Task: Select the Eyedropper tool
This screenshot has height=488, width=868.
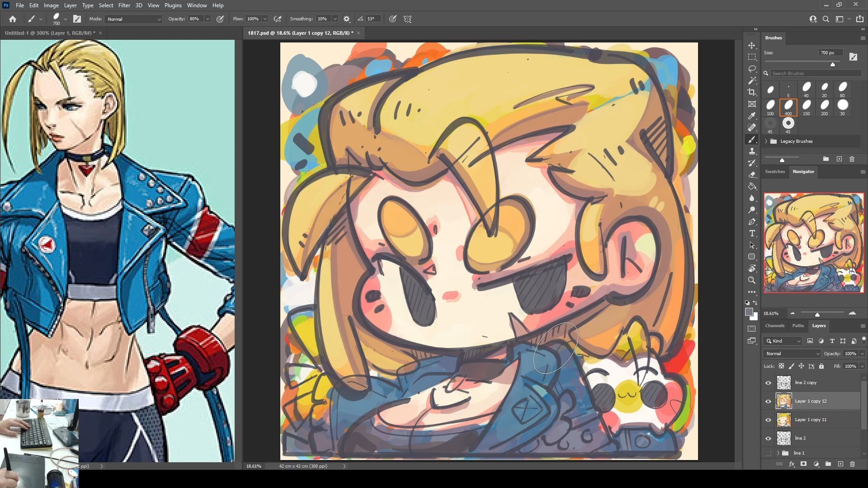Action: [752, 116]
